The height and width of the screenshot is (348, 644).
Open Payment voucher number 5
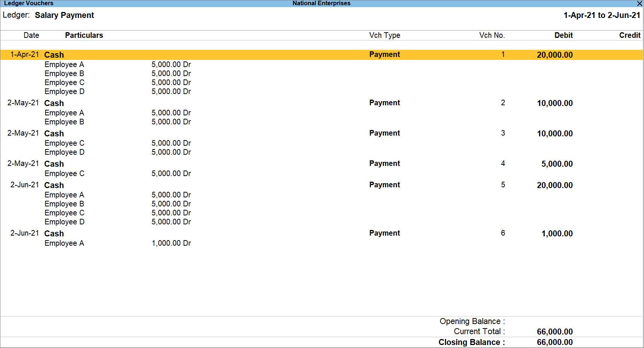[322, 185]
